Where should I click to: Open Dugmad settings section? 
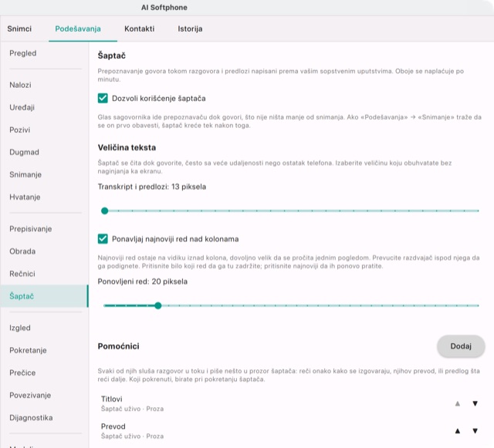[x=44, y=152]
